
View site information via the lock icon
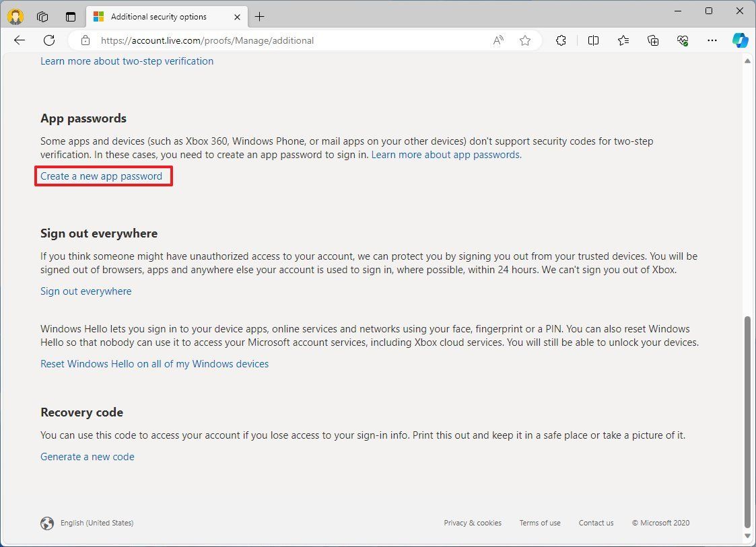coord(85,40)
